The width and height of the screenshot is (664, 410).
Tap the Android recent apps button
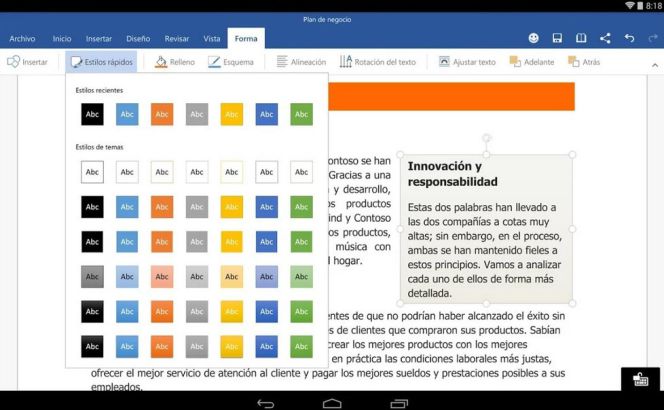[398, 403]
